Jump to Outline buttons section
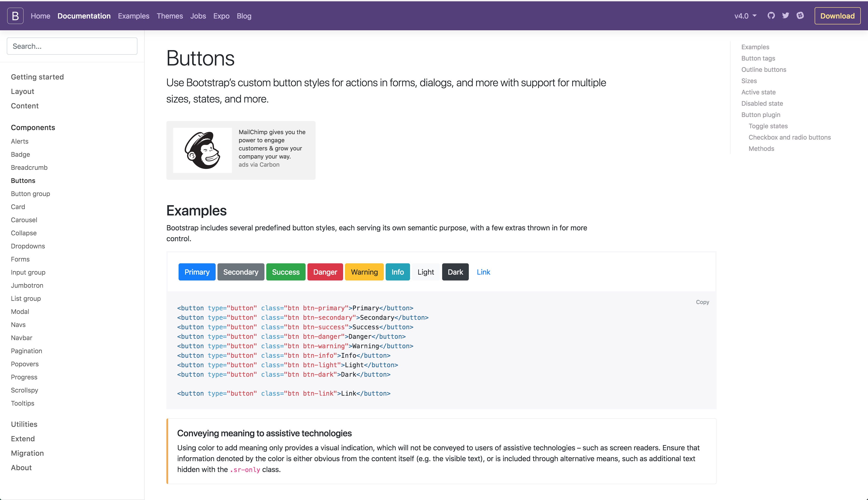 764,69
